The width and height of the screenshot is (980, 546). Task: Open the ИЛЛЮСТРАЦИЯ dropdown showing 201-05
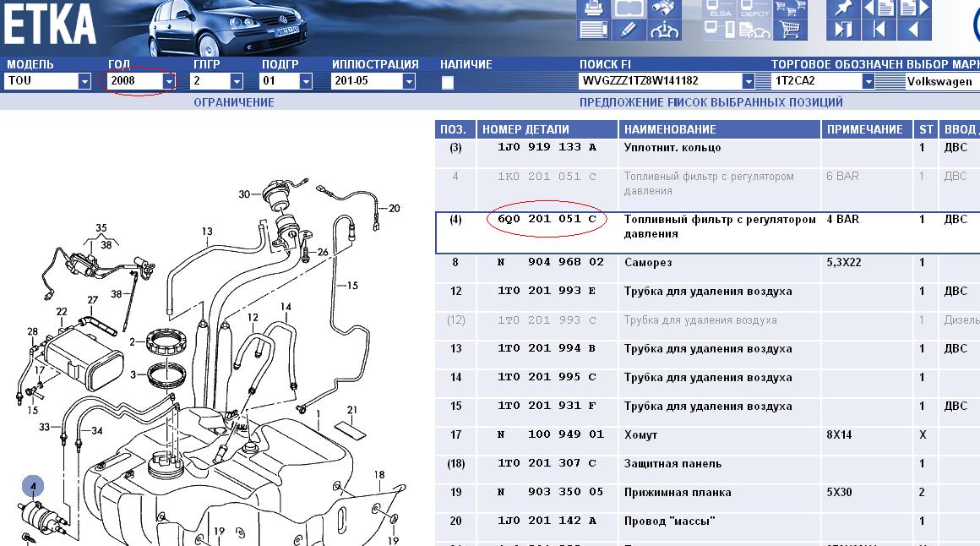(x=409, y=81)
